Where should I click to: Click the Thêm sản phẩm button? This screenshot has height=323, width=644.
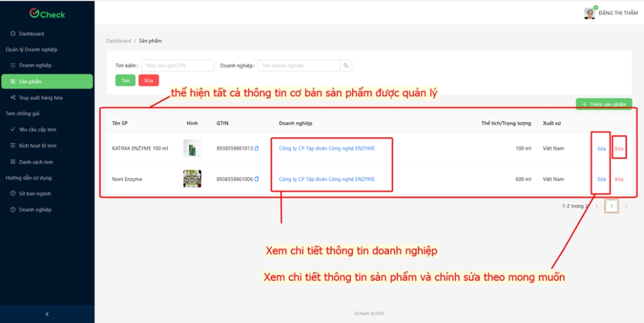point(604,104)
